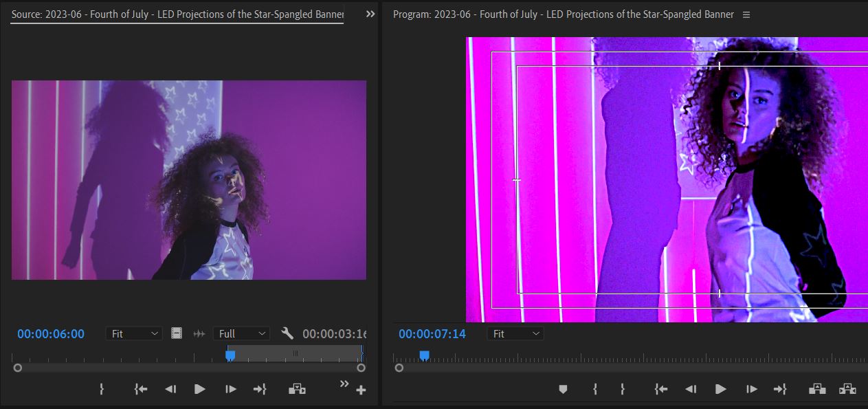Step forward one frame in Program monitor
Screen dimensions: 868x409
coord(752,389)
